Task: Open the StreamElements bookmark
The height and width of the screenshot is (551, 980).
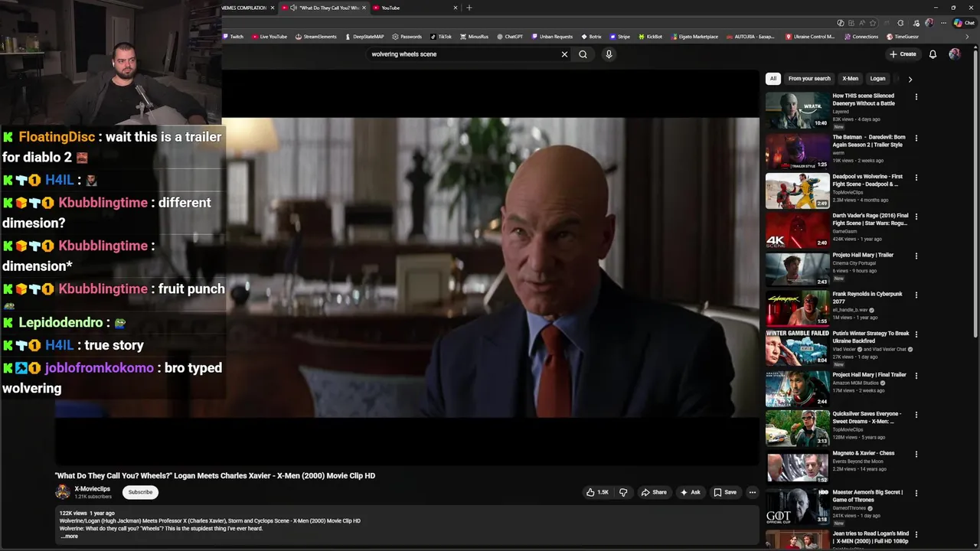Action: pos(315,37)
